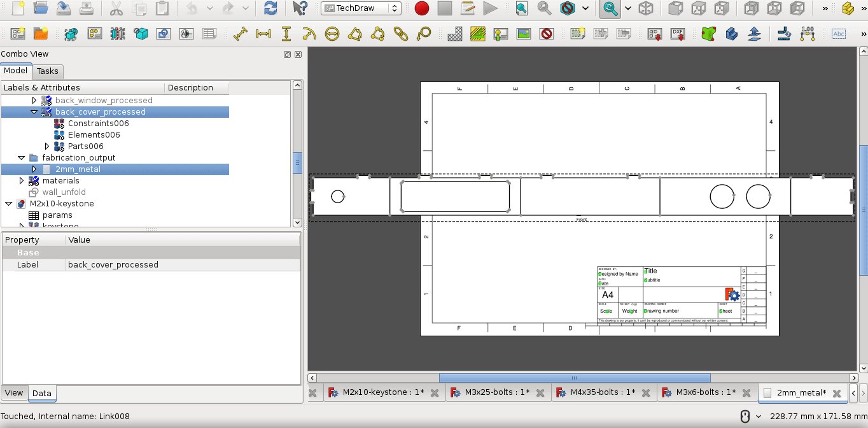Insert a rich text annotation (Abc)
Viewport: 868px width, 428px height.
(839, 34)
